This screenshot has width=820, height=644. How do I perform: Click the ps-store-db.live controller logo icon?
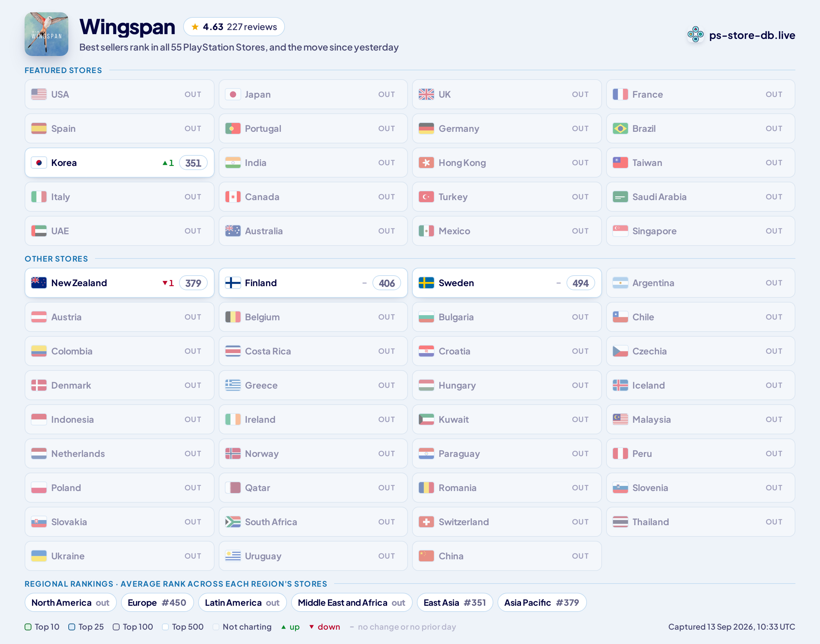pos(695,35)
